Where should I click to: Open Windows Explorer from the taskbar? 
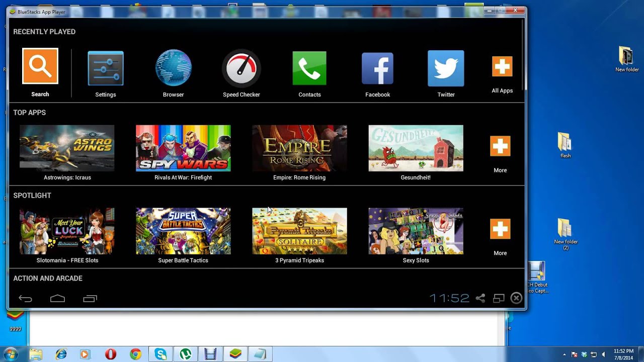coord(36,354)
